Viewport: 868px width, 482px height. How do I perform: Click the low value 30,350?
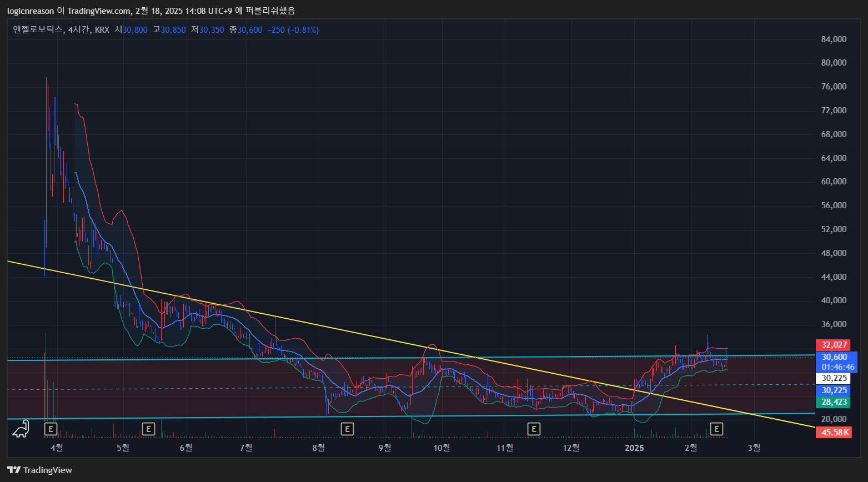(212, 30)
